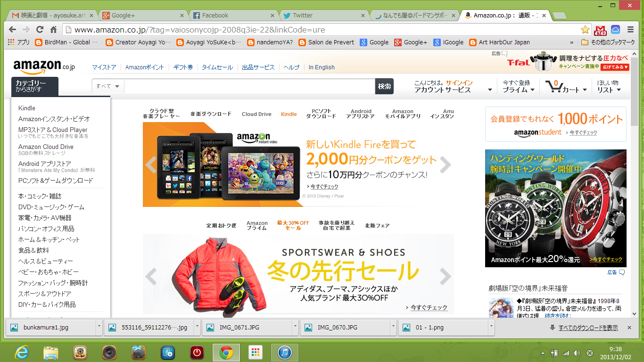
Task: Go to next Kindle Fire banner slide
Action: [446, 165]
